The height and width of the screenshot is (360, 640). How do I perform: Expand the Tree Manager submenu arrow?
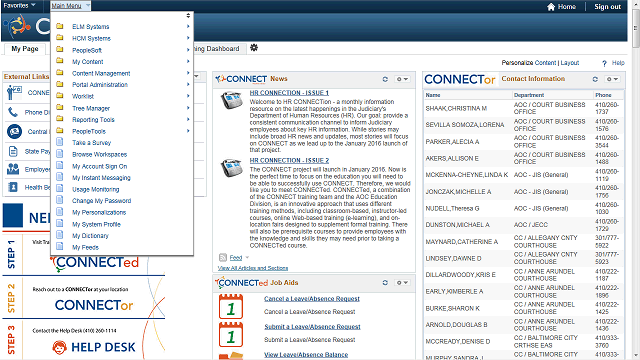[x=188, y=108]
